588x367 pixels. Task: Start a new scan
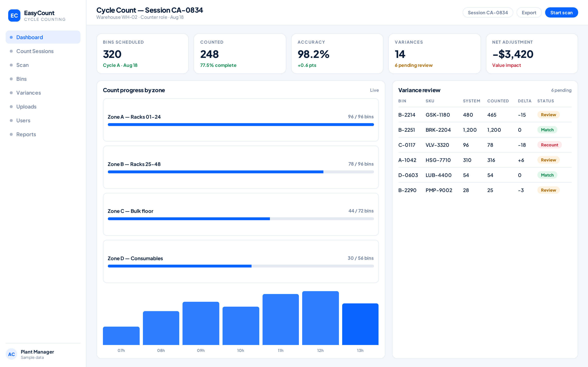[x=561, y=13]
